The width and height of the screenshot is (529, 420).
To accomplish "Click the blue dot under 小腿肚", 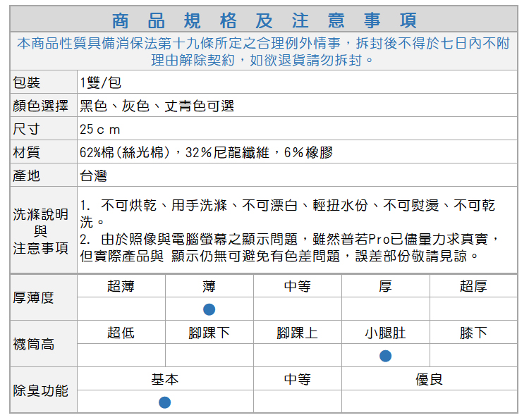I will click(385, 356).
